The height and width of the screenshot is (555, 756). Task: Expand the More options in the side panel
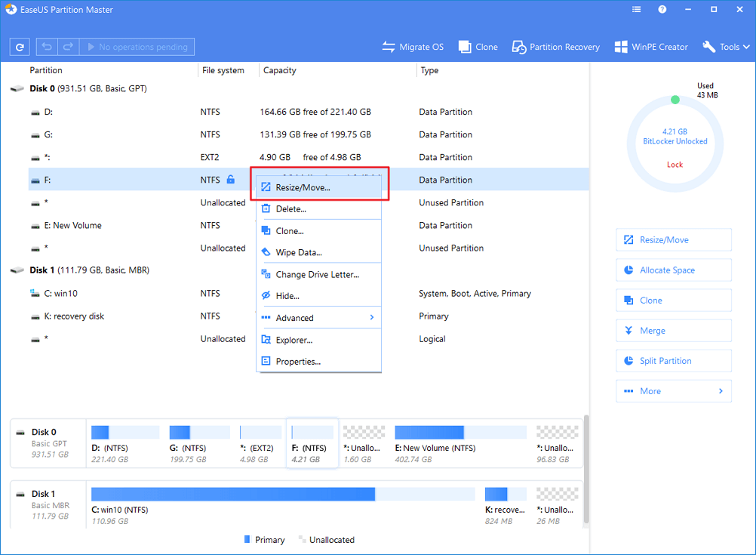point(674,391)
